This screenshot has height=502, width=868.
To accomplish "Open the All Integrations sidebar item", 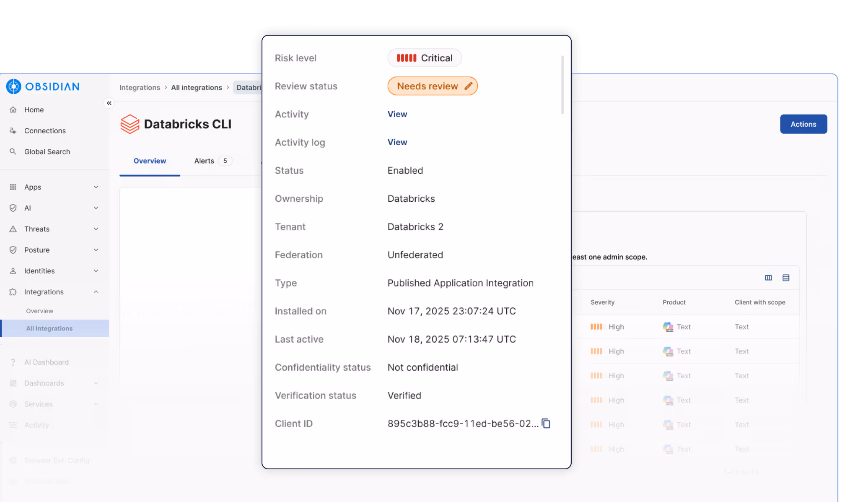I will pos(49,328).
